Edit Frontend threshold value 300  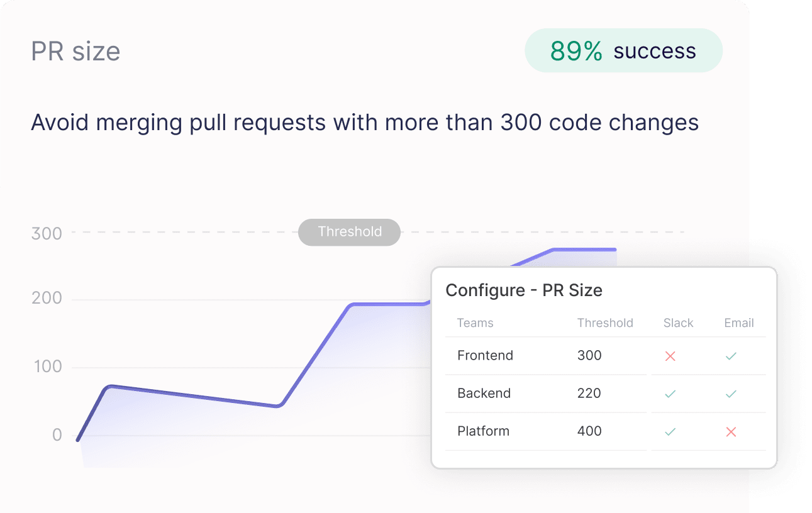[589, 356]
